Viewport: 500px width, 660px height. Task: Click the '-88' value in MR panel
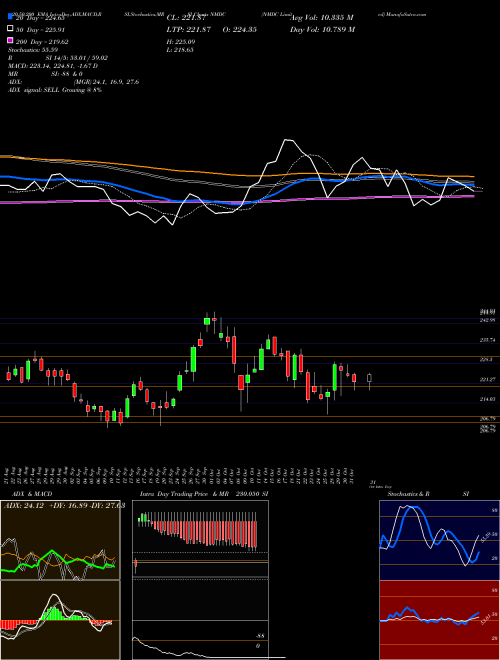258,636
